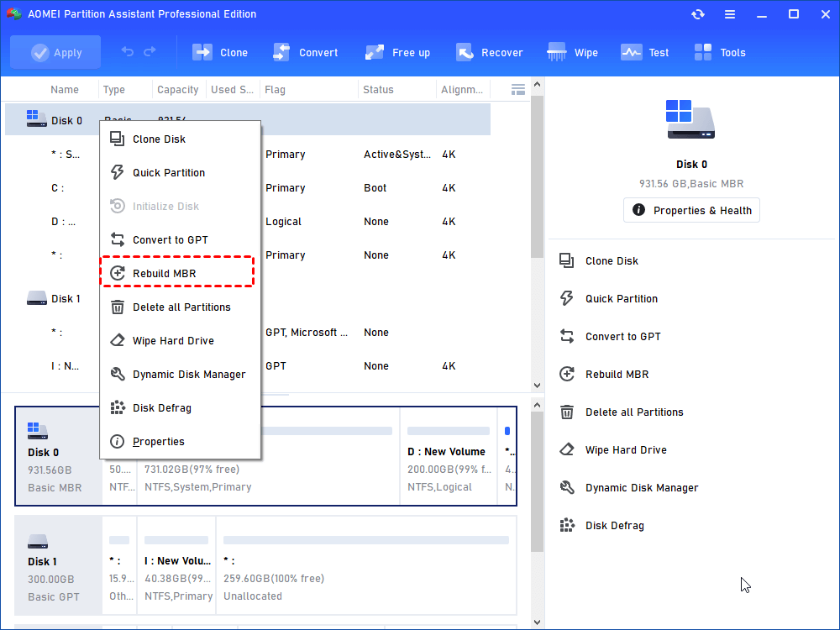The height and width of the screenshot is (630, 840).
Task: Click Rebuild MBR in the right panel
Action: click(x=617, y=375)
